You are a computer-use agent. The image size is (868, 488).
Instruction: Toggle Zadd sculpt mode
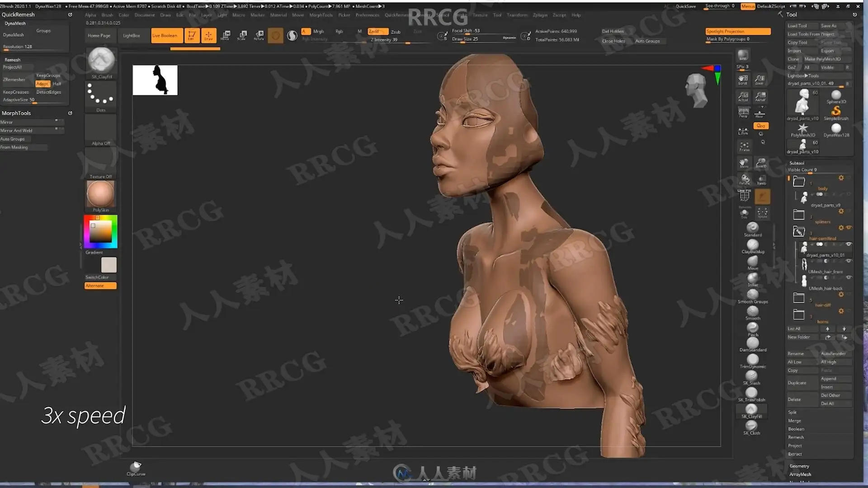coord(378,31)
